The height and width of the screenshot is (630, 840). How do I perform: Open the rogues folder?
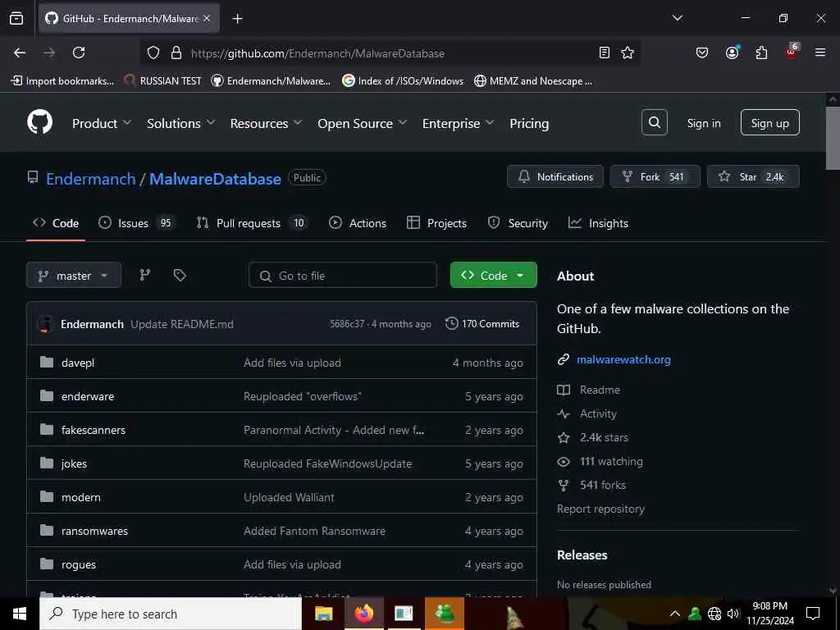(79, 564)
